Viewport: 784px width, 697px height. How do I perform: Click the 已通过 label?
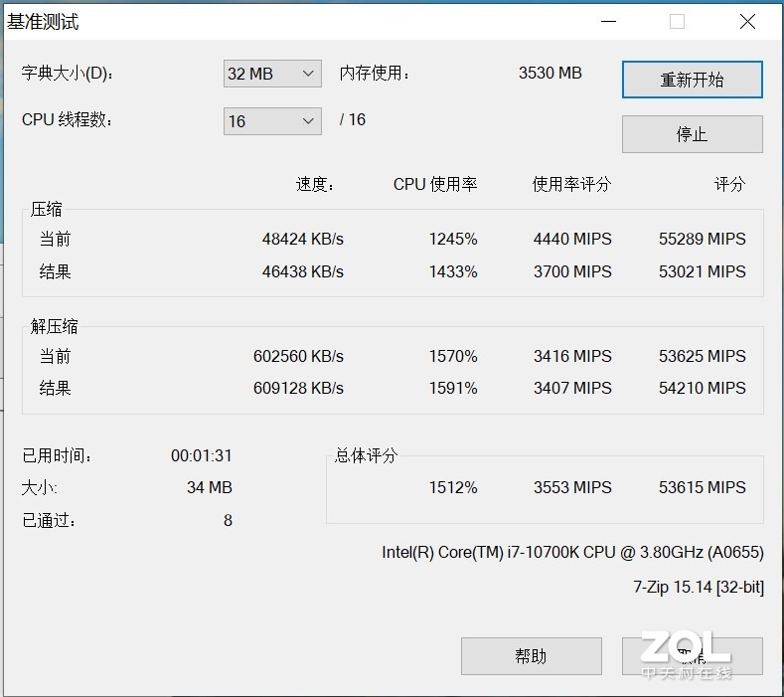(x=49, y=520)
